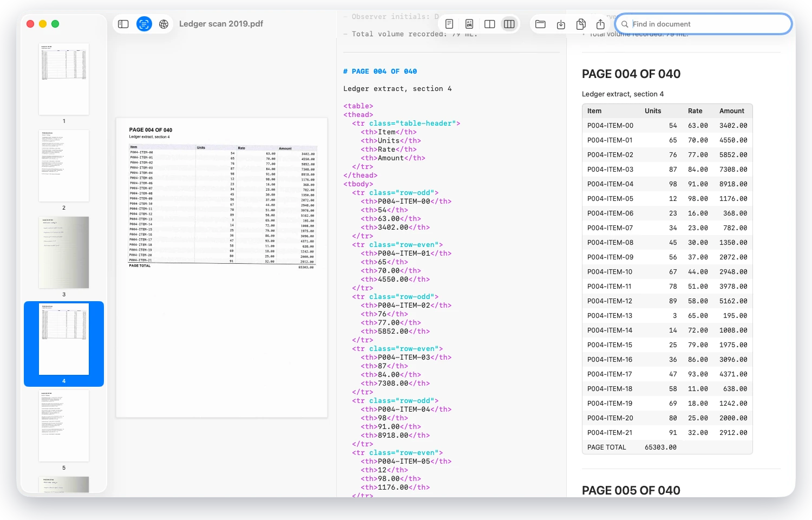Open the share menu icon
Screen dimensions: 812x520
pos(600,24)
